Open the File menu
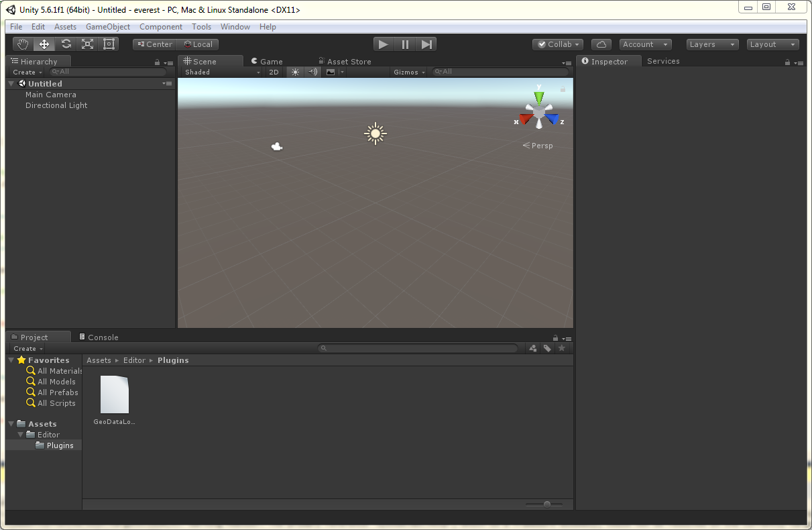812x530 pixels. click(16, 27)
